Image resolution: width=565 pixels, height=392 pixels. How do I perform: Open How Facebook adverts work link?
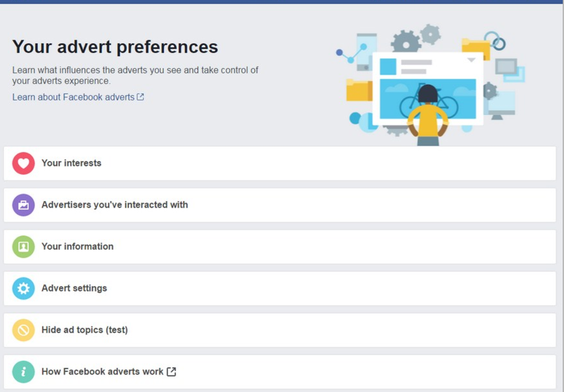pyautogui.click(x=102, y=372)
